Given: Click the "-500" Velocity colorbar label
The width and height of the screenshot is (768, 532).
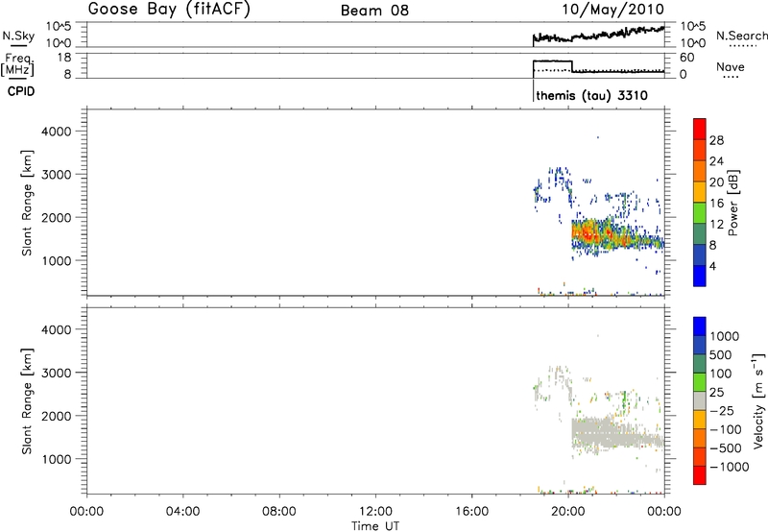Looking at the screenshot, I should click(x=726, y=447).
